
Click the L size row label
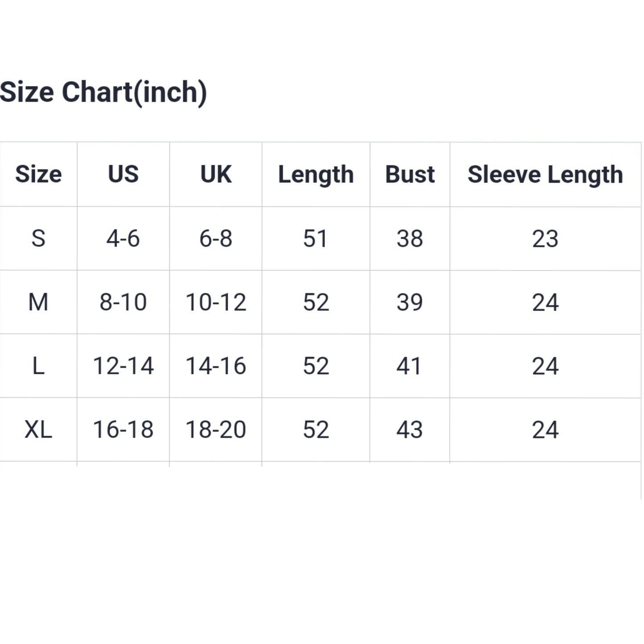38,366
